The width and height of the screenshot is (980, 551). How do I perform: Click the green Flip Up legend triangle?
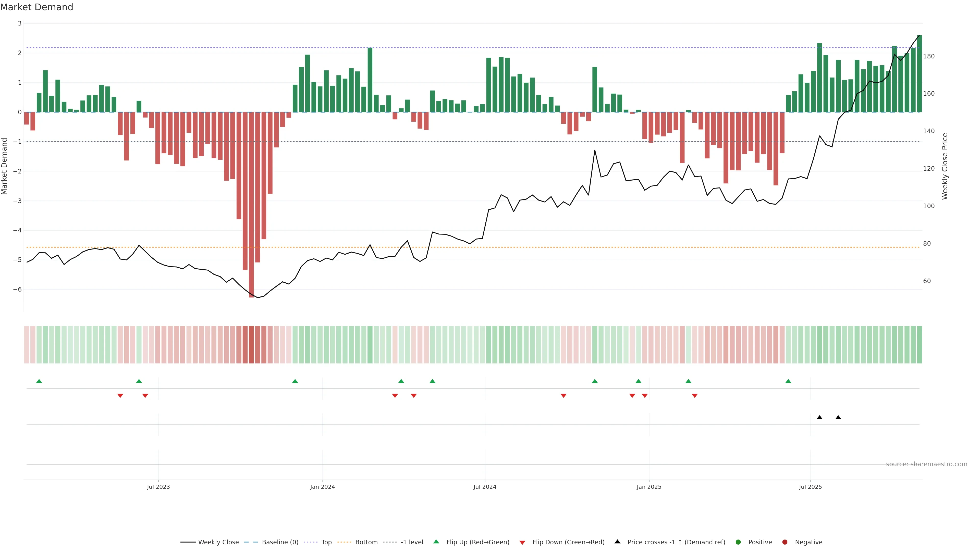click(436, 542)
